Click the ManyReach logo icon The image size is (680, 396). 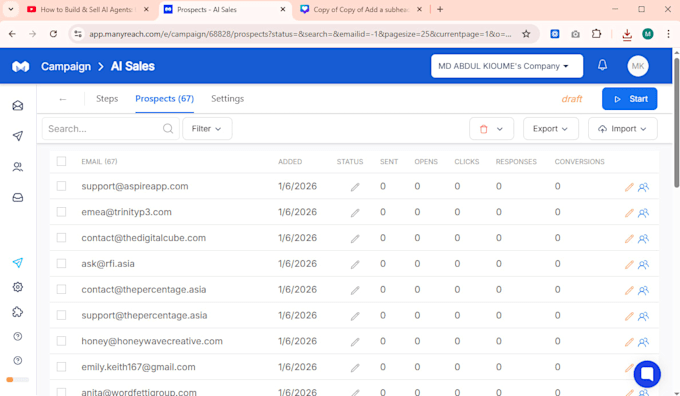tap(20, 66)
